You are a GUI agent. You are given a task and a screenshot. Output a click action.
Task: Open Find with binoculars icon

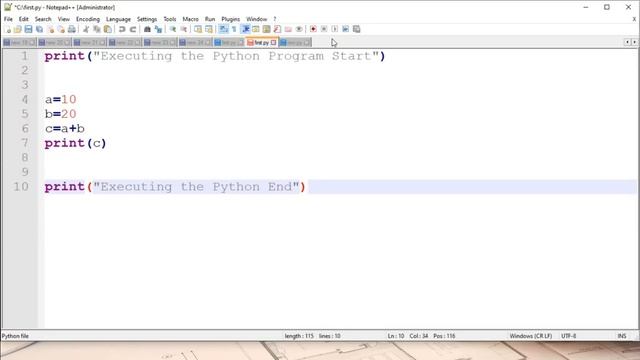147,29
